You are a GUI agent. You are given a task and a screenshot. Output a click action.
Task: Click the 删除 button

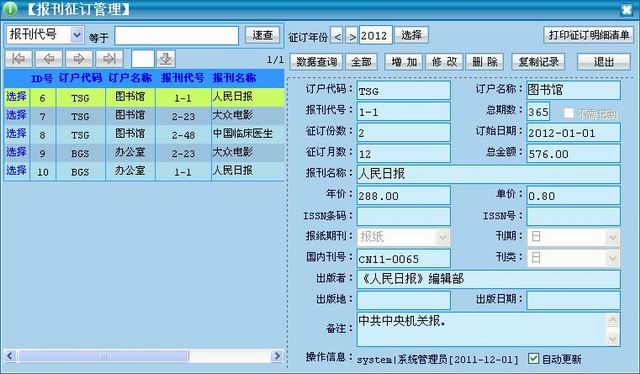(484, 62)
